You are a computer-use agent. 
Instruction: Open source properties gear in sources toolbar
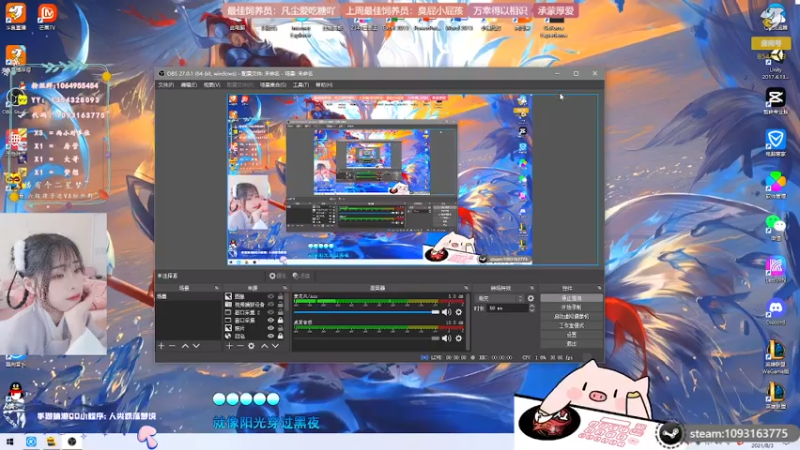click(251, 346)
